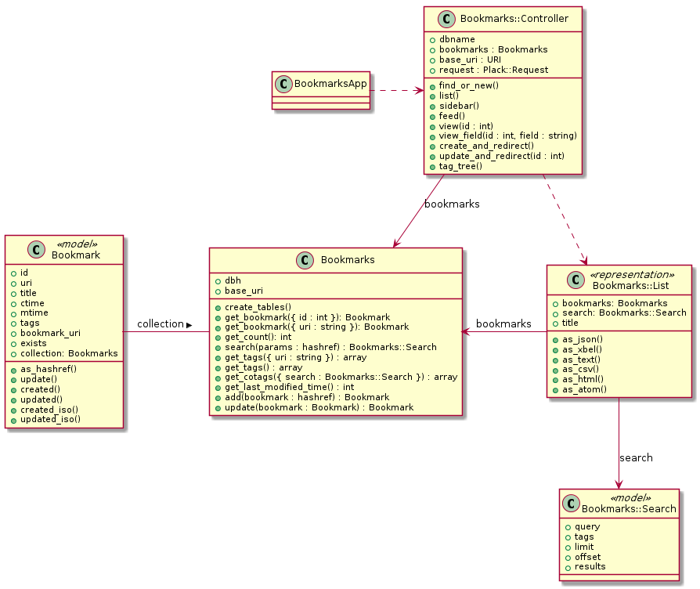Viewport: 700px width, 589px height.
Task: Select the as_hashref() method
Action: click(49, 369)
